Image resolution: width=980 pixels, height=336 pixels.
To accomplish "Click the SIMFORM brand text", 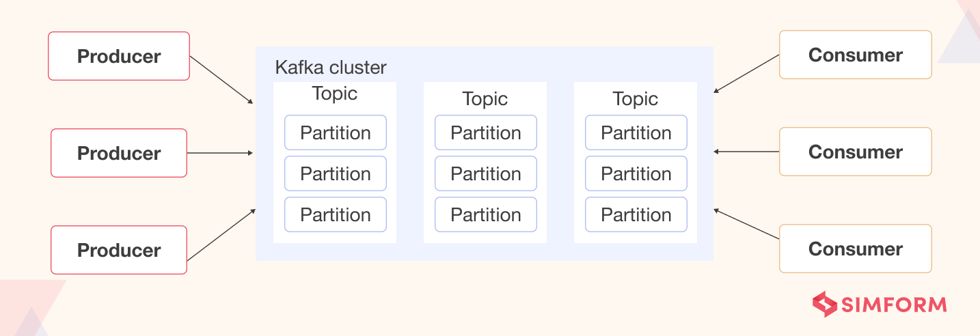I will (x=894, y=305).
